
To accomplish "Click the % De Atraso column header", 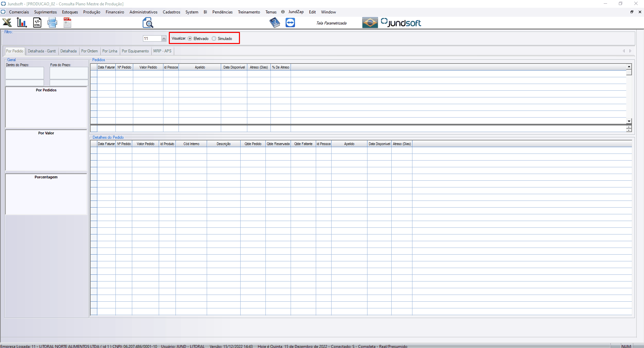I will 281,67.
